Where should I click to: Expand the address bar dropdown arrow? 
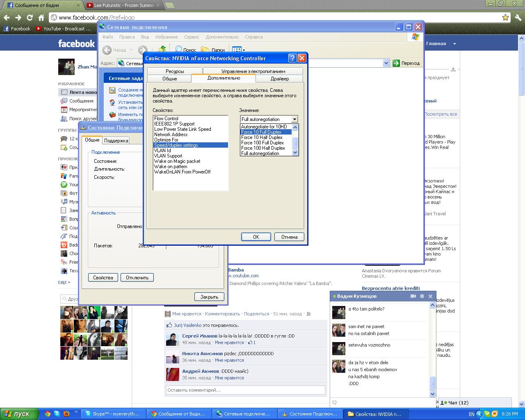[x=386, y=63]
